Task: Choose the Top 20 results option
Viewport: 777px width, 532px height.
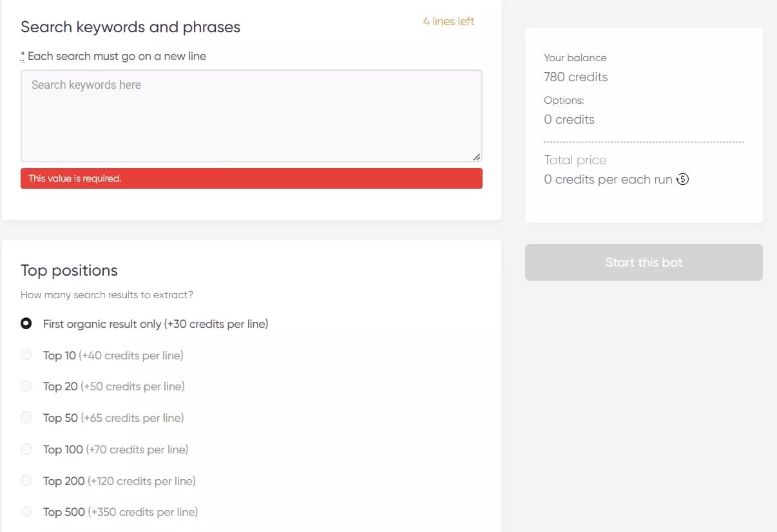Action: [26, 386]
